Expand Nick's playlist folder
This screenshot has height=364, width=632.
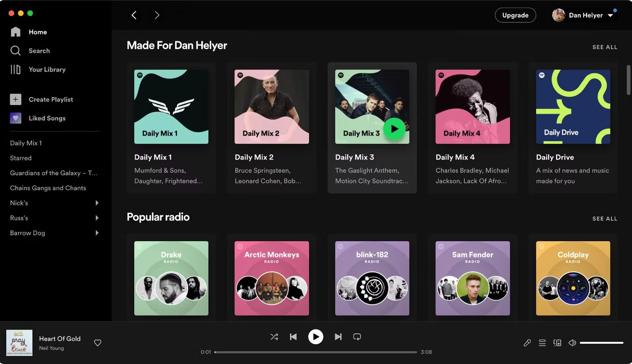tap(97, 203)
